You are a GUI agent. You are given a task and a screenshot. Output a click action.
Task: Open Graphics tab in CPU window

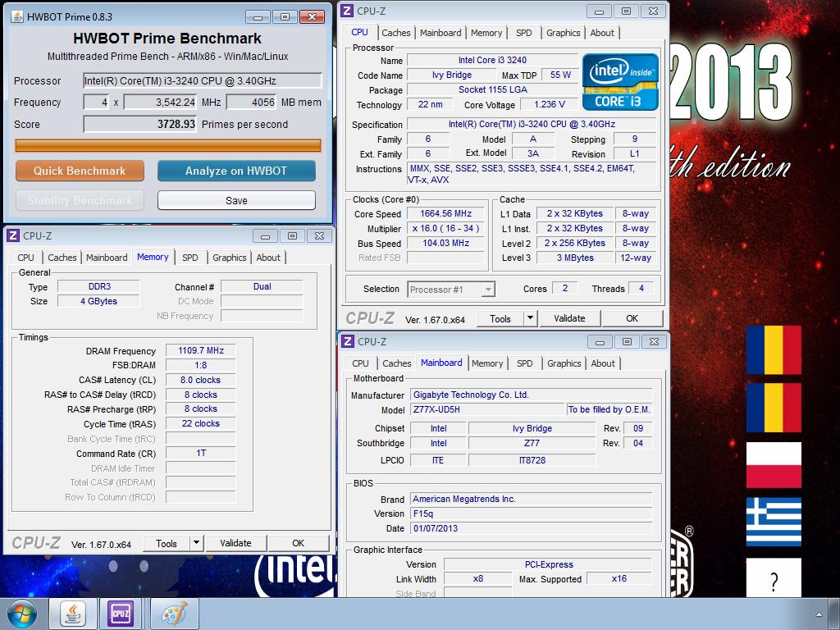click(x=563, y=33)
